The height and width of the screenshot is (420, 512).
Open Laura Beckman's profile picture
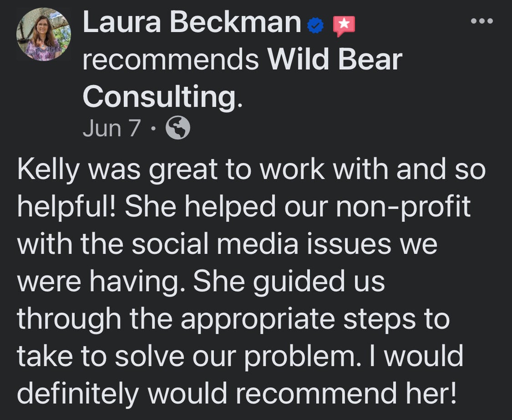point(44,35)
